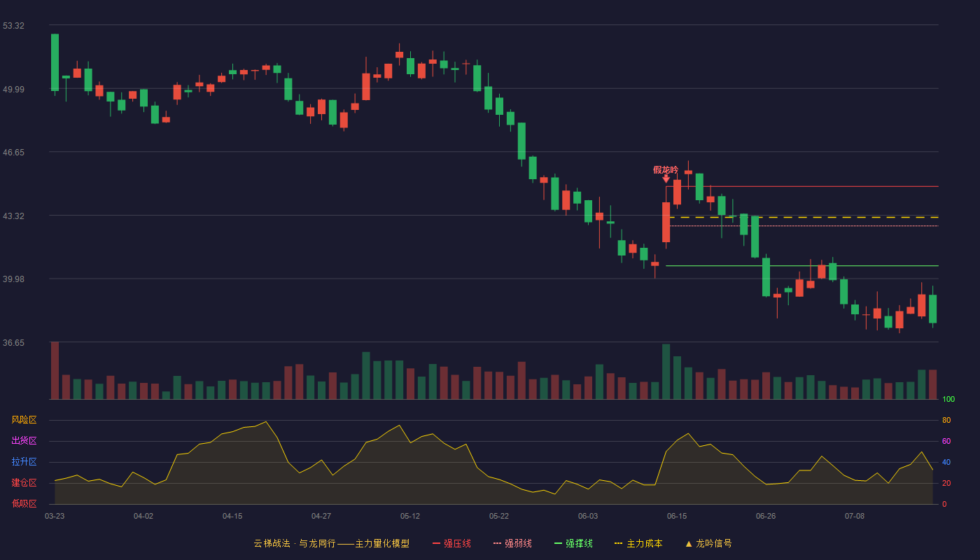Image resolution: width=980 pixels, height=560 pixels.
Task: Click the 40 indicator scale value
Action: tap(946, 462)
